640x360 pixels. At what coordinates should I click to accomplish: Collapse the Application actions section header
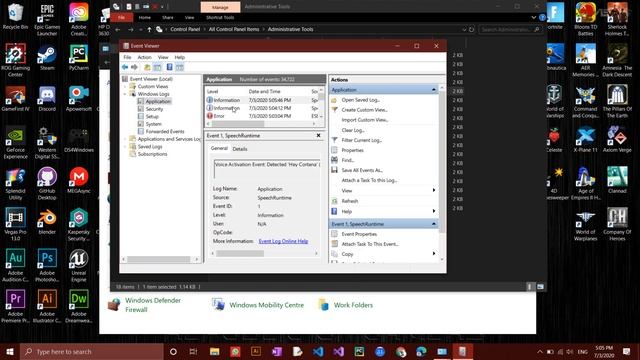coord(433,90)
